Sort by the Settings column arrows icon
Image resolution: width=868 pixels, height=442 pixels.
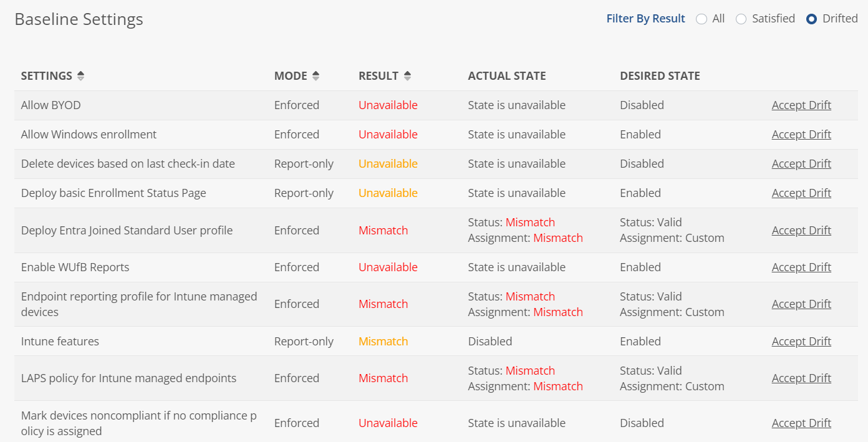pos(80,76)
